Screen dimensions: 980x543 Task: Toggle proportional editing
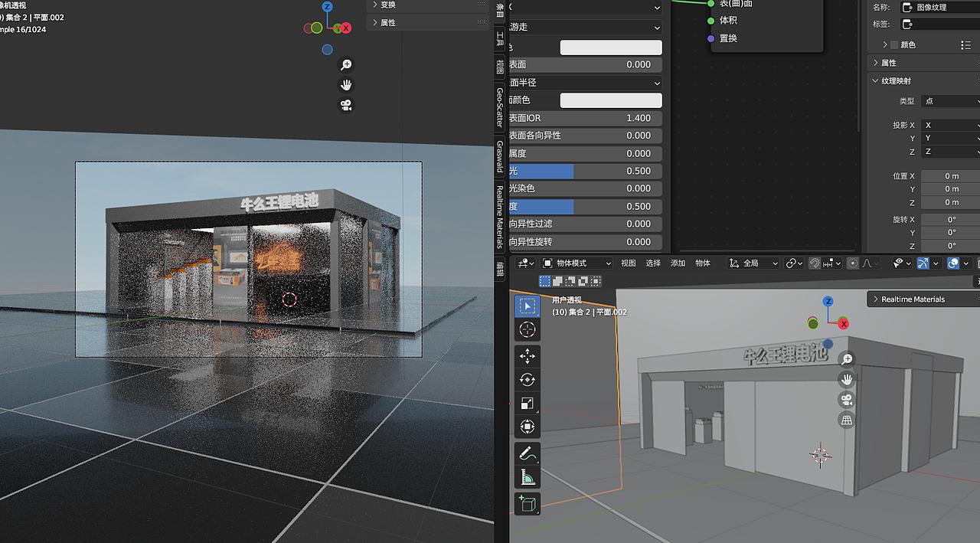pos(853,263)
